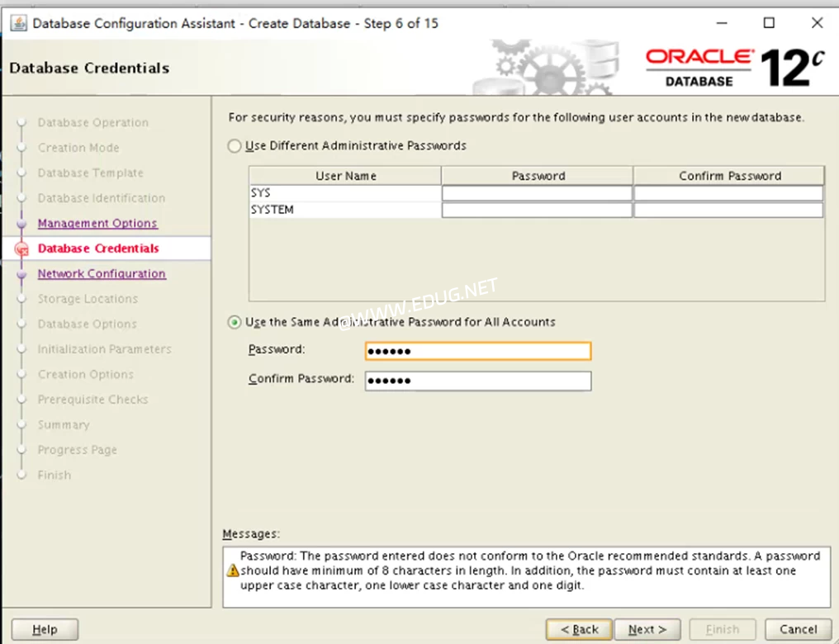Screen dimensions: 839x644
Task: Click the Database Operation step
Action: coord(93,122)
